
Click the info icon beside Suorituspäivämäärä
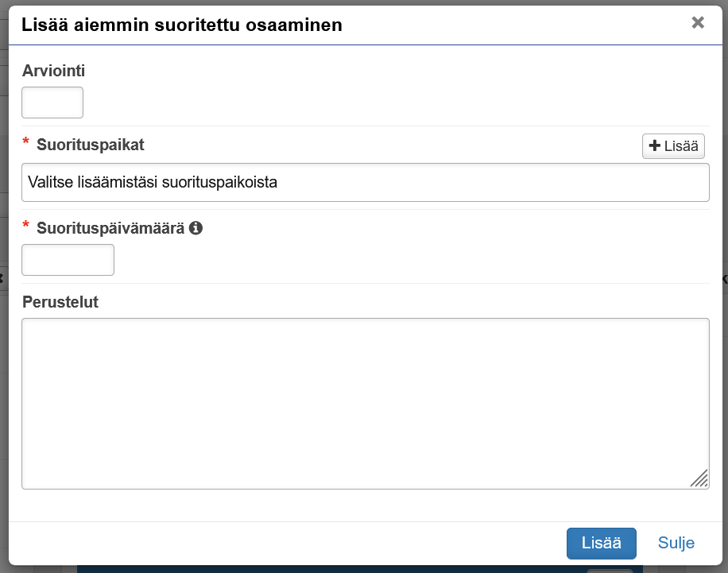pyautogui.click(x=196, y=228)
